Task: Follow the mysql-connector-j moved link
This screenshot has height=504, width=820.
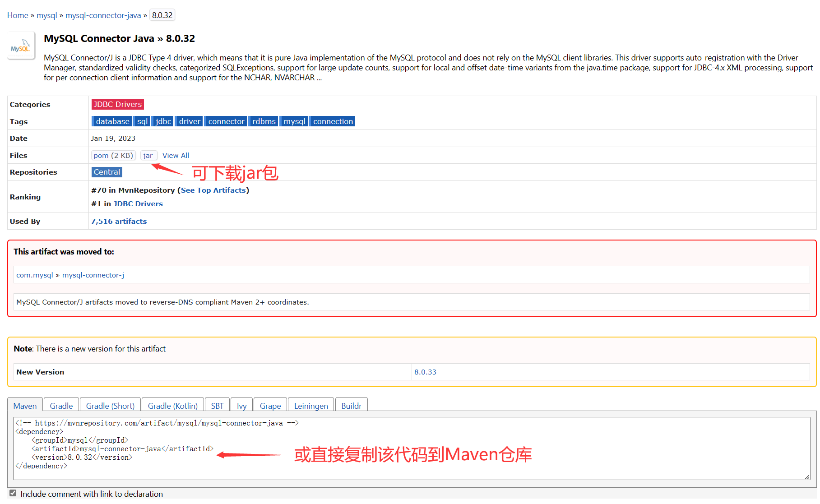Action: (93, 275)
